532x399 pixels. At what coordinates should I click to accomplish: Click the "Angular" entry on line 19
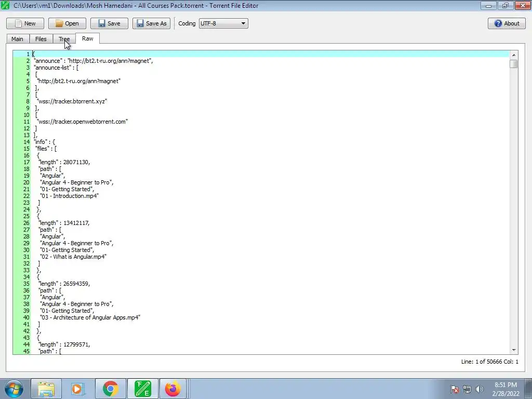click(x=52, y=176)
